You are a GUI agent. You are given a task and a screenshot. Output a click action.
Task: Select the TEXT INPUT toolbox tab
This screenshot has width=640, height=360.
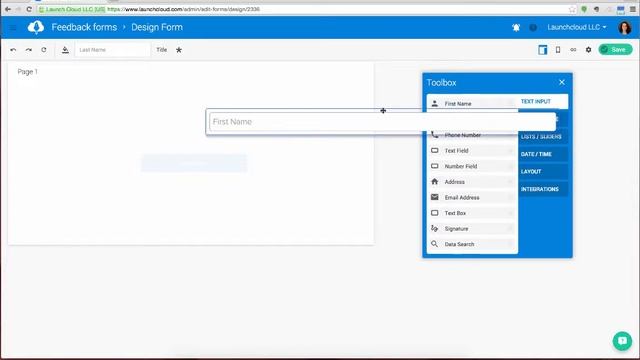543,101
